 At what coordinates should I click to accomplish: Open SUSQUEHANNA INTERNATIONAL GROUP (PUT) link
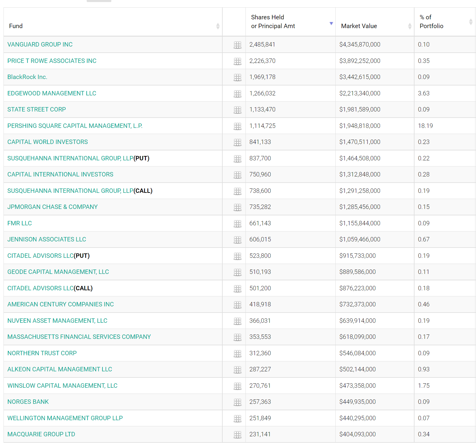70,158
